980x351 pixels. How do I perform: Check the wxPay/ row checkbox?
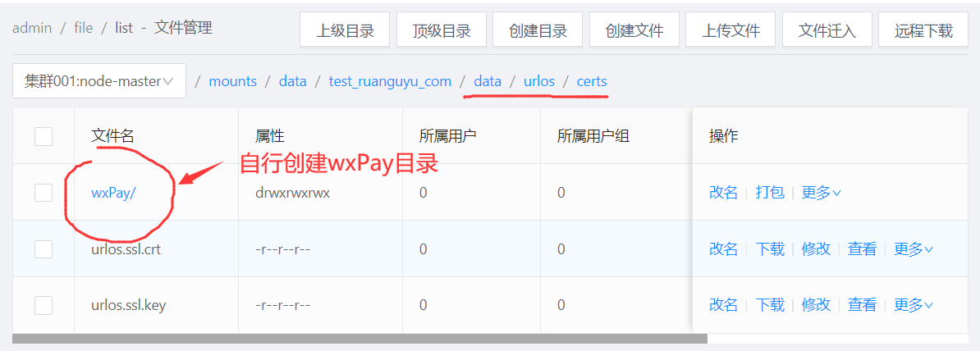[x=44, y=193]
